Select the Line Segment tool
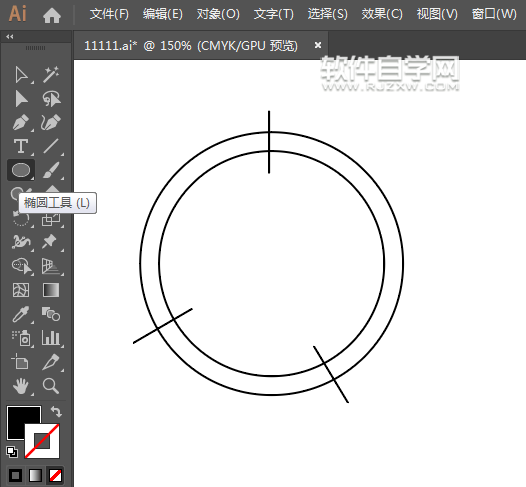Image resolution: width=526 pixels, height=487 pixels. (x=51, y=146)
